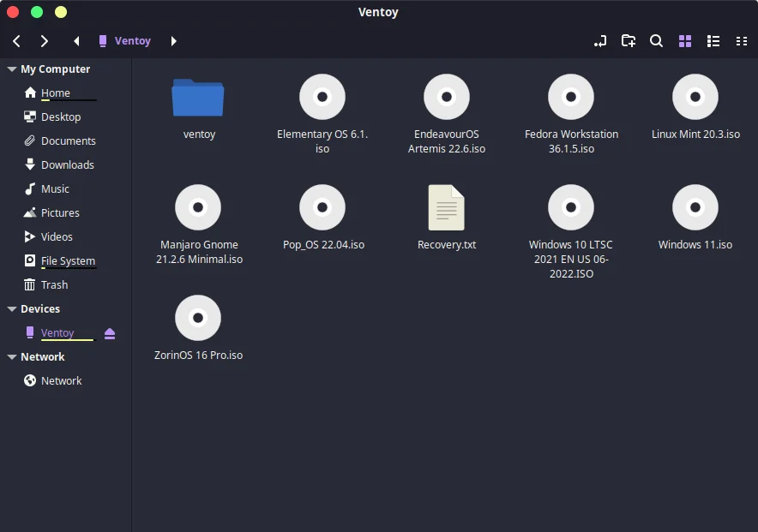
Task: Click the 'Windows 10 LTSC 2021 EN US 06-2022.ISO' name
Action: pos(571,260)
